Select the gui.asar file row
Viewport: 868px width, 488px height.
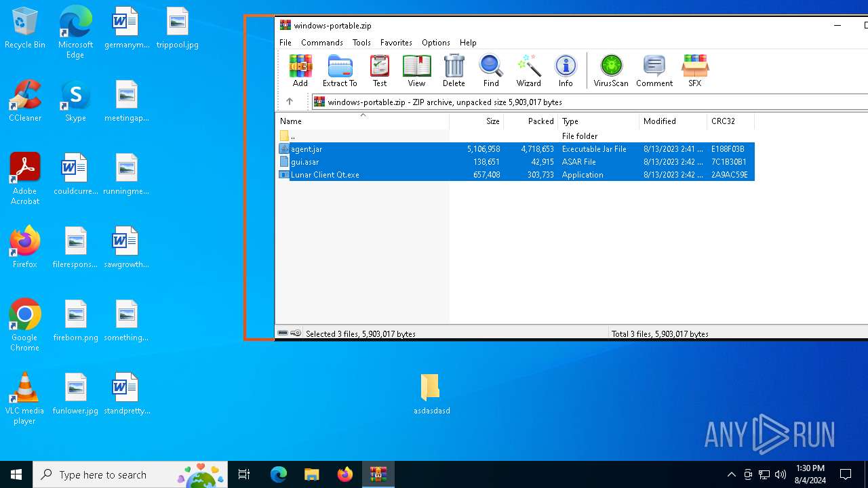tap(515, 162)
